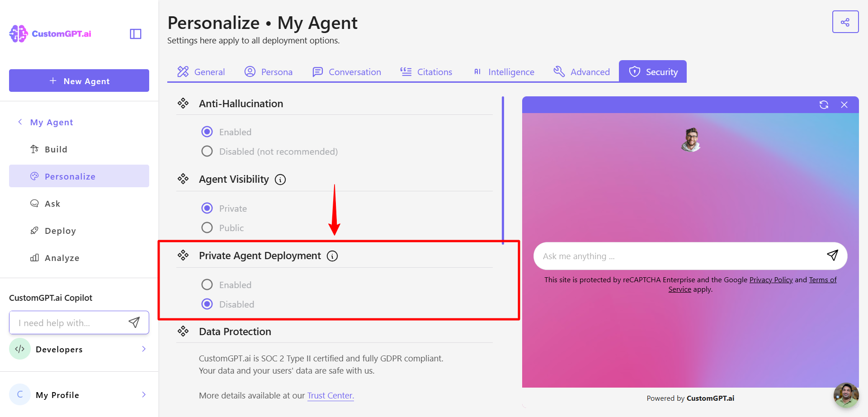Image resolution: width=868 pixels, height=417 pixels.
Task: Click the CustomGPT.ai Copilot heading
Action: point(51,298)
